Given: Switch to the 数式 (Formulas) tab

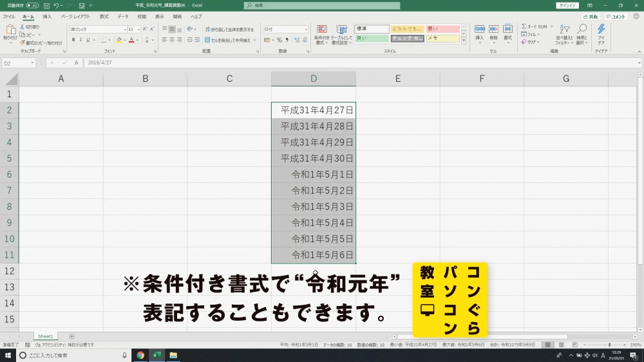Looking at the screenshot, I should tap(104, 16).
